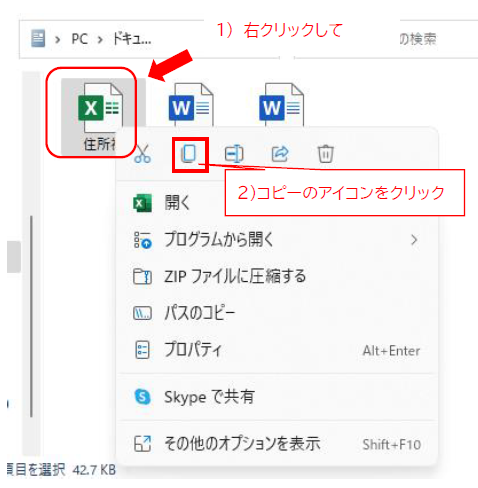Click the chevron after PC in breadcrumb

coord(100,40)
